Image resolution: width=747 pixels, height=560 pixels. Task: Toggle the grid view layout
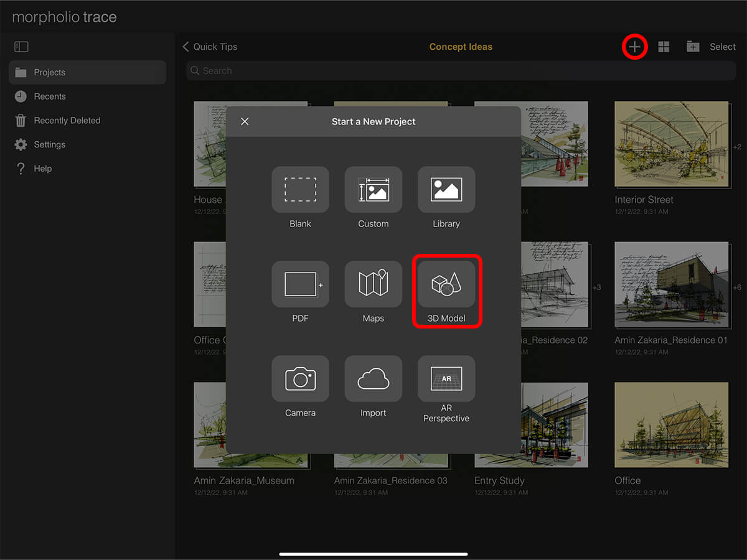tap(664, 47)
